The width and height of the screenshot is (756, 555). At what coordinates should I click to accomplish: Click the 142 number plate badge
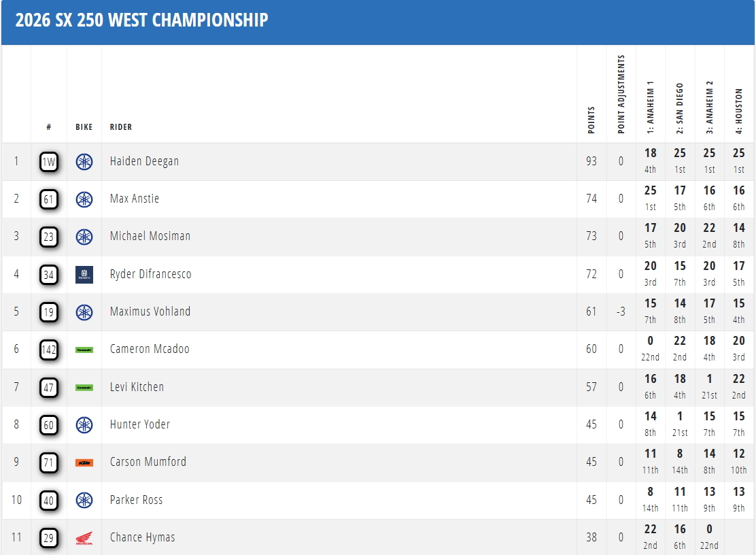tap(49, 350)
